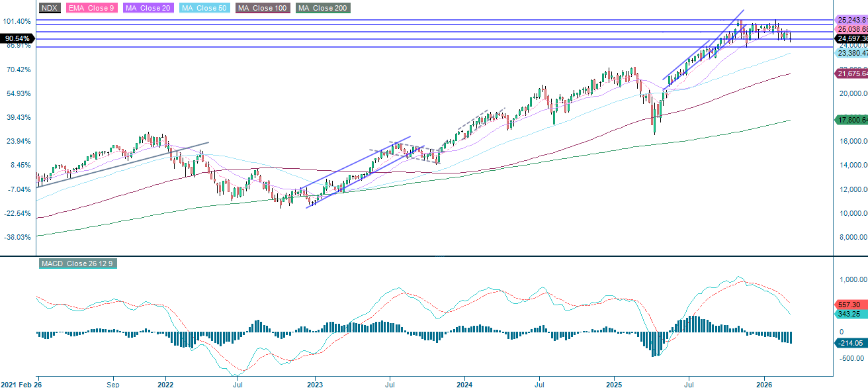Click the pink 25,038.6 price label
The width and height of the screenshot is (868, 388).
[x=851, y=29]
